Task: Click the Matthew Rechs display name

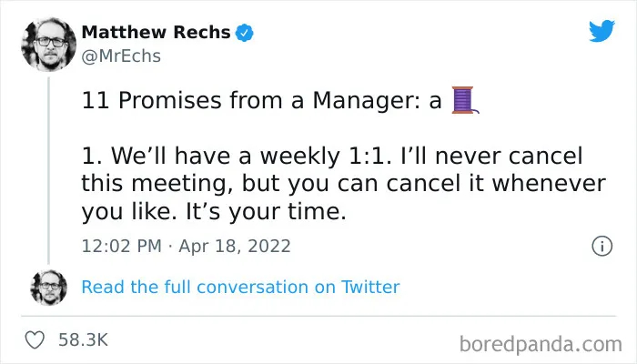Action: (156, 33)
